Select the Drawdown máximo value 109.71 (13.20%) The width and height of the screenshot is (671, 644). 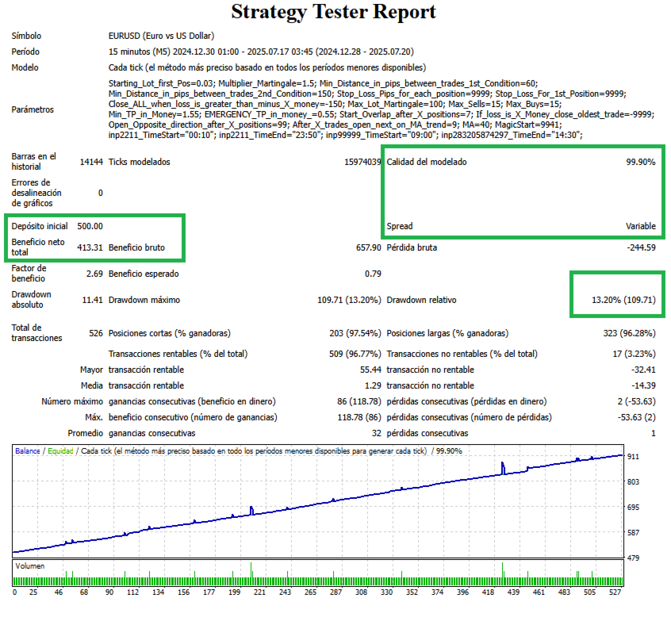tap(349, 300)
